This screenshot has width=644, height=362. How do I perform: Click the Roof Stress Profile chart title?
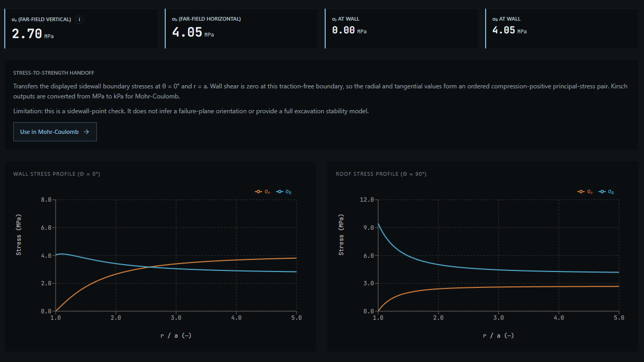pos(381,174)
